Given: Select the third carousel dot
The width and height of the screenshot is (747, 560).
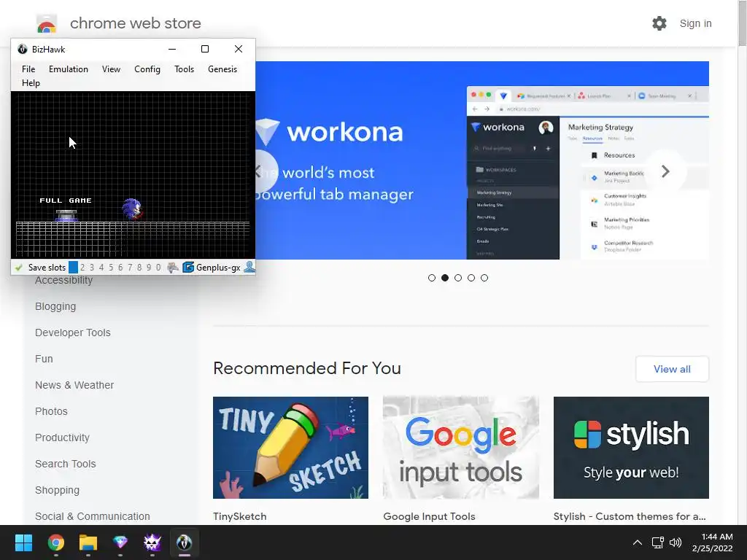Looking at the screenshot, I should 458,278.
